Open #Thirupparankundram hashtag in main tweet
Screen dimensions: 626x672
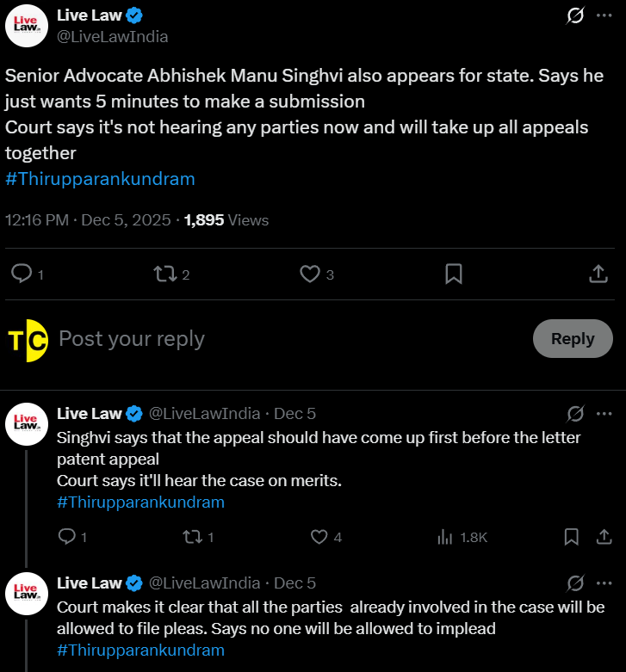click(100, 179)
